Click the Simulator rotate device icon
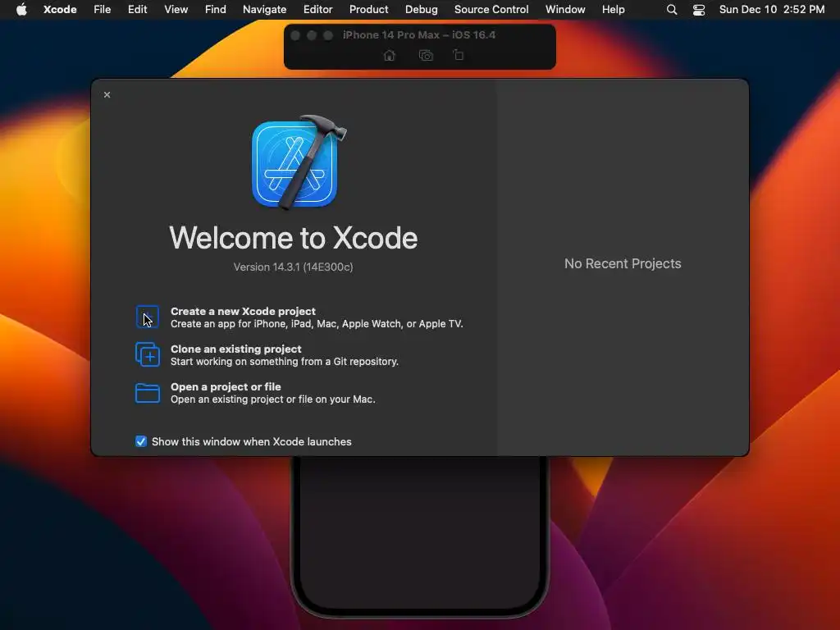Viewport: 840px width, 630px height. coord(459,55)
